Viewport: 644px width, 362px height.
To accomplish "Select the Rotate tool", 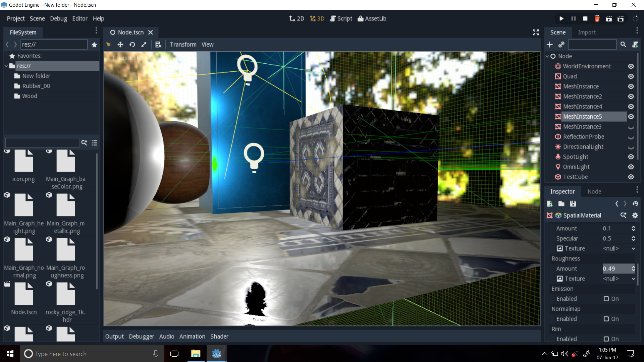I will [132, 44].
